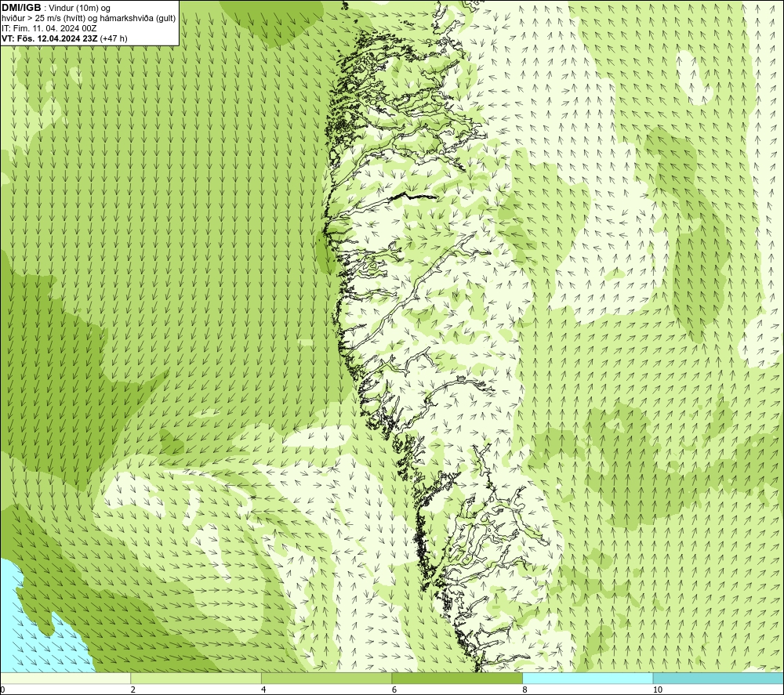Click the legend scale label '0'

pyautogui.click(x=2, y=690)
